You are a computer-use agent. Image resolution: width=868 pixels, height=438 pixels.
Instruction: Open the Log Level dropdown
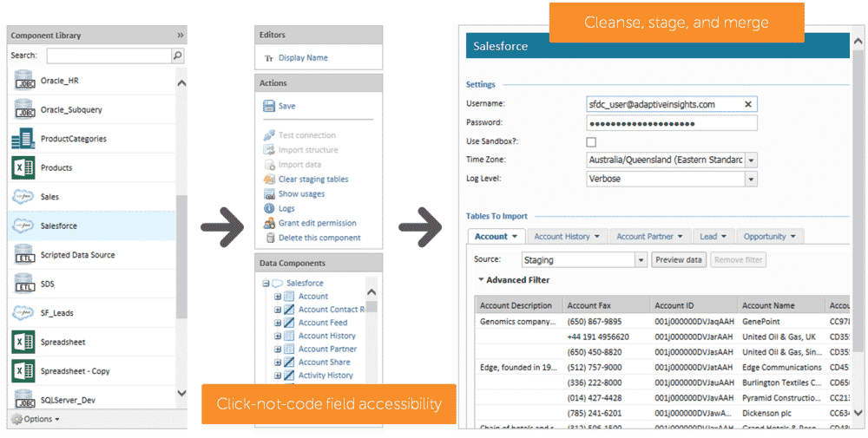click(752, 179)
